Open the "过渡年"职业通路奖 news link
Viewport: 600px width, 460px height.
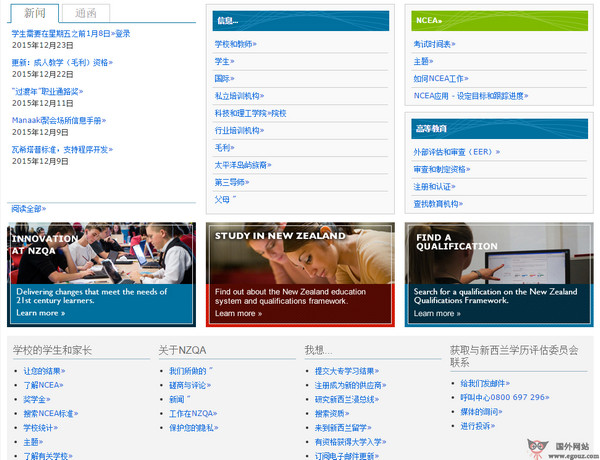[x=47, y=91]
